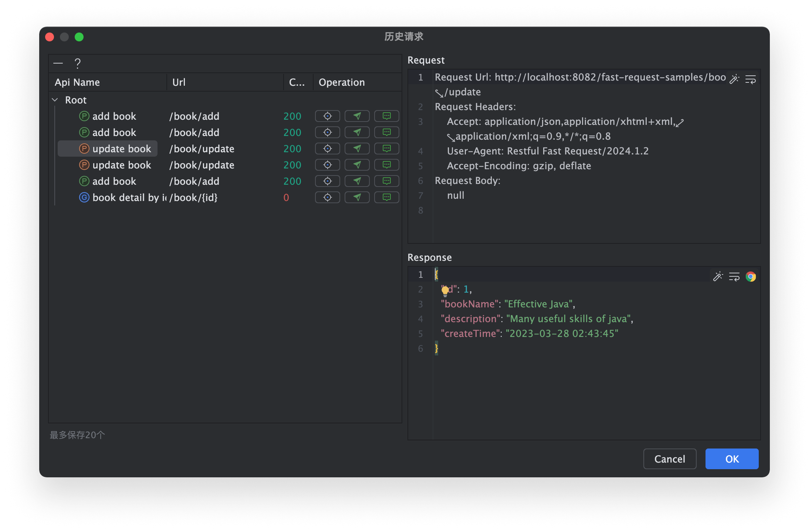Click the comment icon for book detail by id
The image size is (812, 532).
386,197
